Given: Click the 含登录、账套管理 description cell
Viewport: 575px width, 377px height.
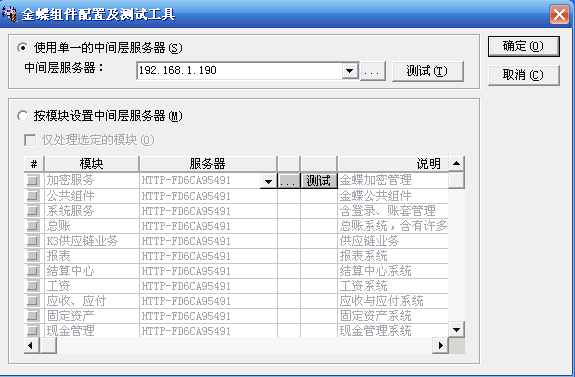Looking at the screenshot, I should coord(393,211).
